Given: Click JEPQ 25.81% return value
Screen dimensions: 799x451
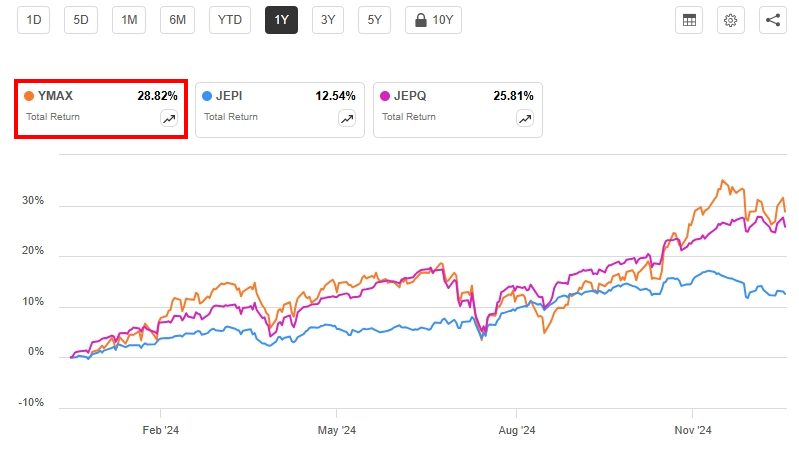Looking at the screenshot, I should (x=513, y=96).
